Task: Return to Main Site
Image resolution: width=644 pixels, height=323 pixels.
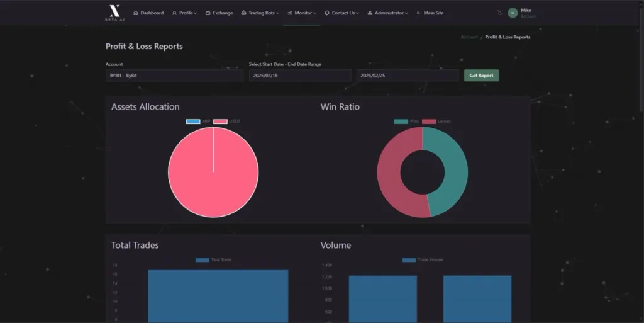Action: click(x=430, y=13)
